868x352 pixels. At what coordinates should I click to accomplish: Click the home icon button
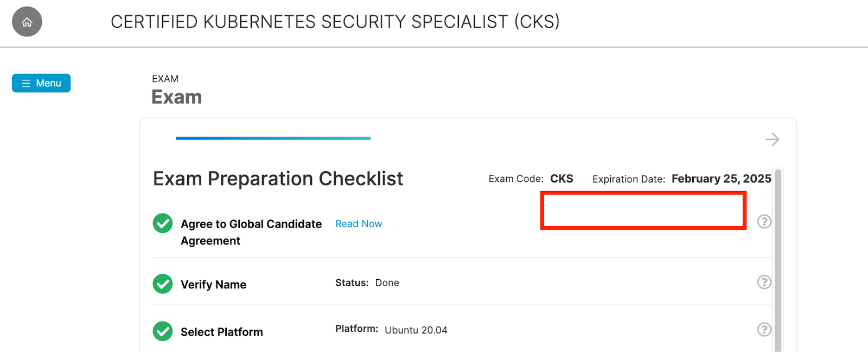pos(27,22)
